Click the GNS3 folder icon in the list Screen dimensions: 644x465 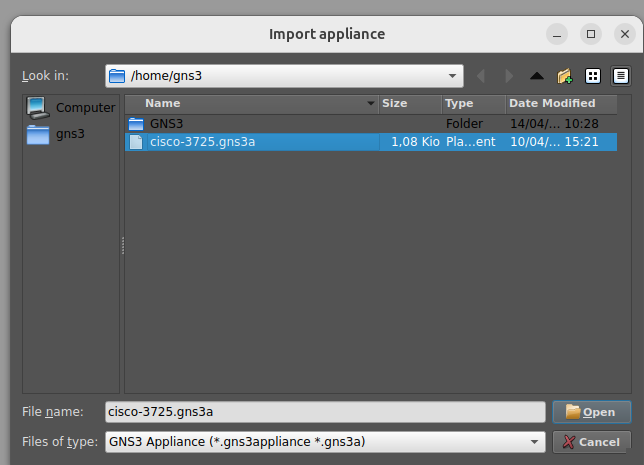[x=136, y=124]
